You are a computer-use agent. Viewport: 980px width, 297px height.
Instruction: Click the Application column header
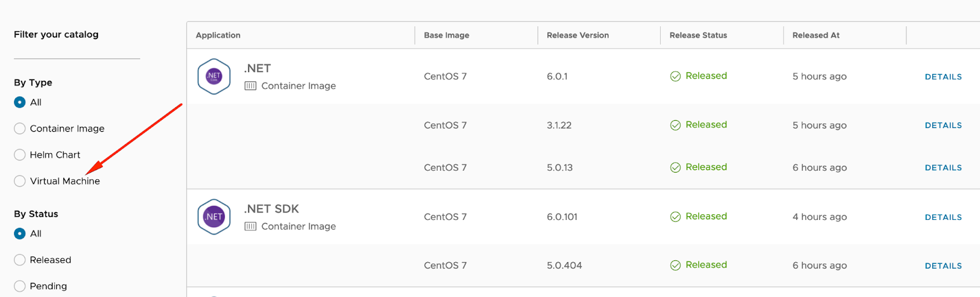tap(218, 36)
